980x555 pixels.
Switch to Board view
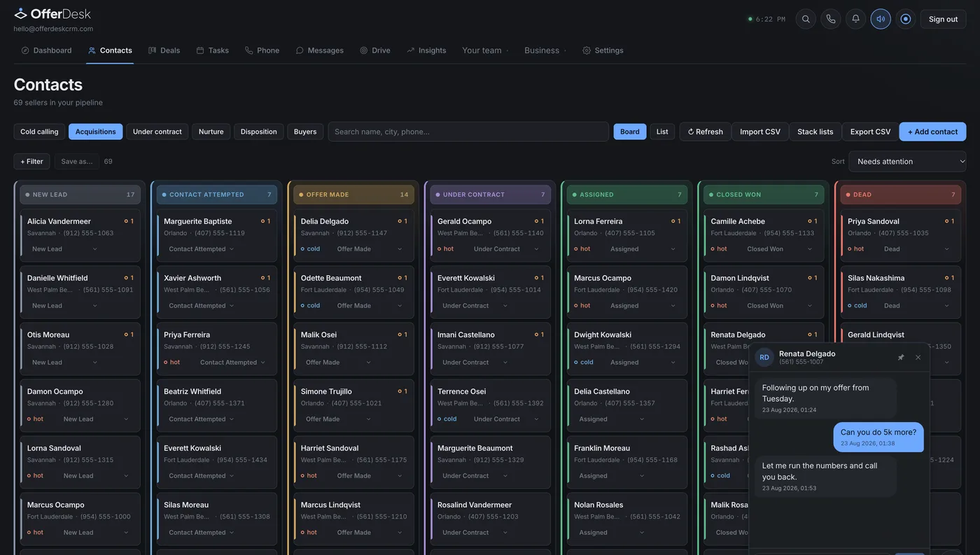tap(630, 132)
